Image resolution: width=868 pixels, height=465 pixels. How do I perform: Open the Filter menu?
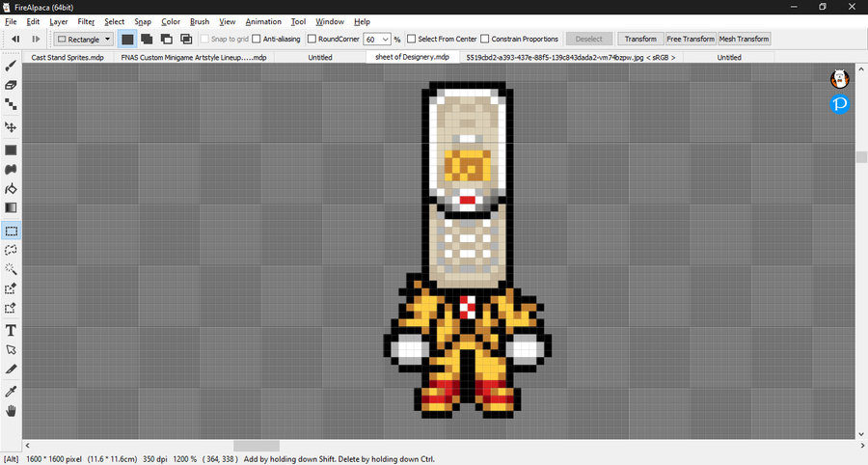(86, 21)
